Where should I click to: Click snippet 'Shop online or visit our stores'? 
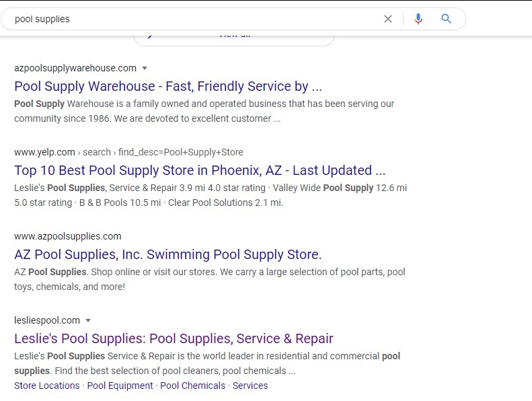coord(154,272)
